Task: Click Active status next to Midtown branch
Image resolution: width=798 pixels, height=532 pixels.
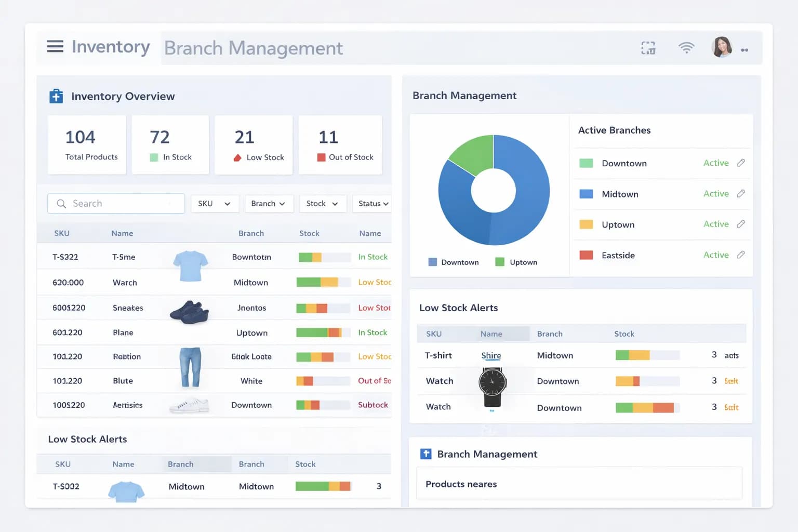Action: pyautogui.click(x=716, y=193)
